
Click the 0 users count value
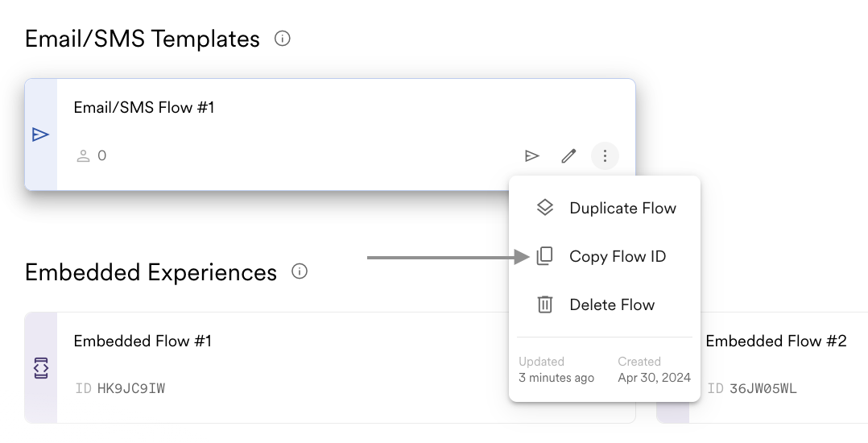point(101,155)
